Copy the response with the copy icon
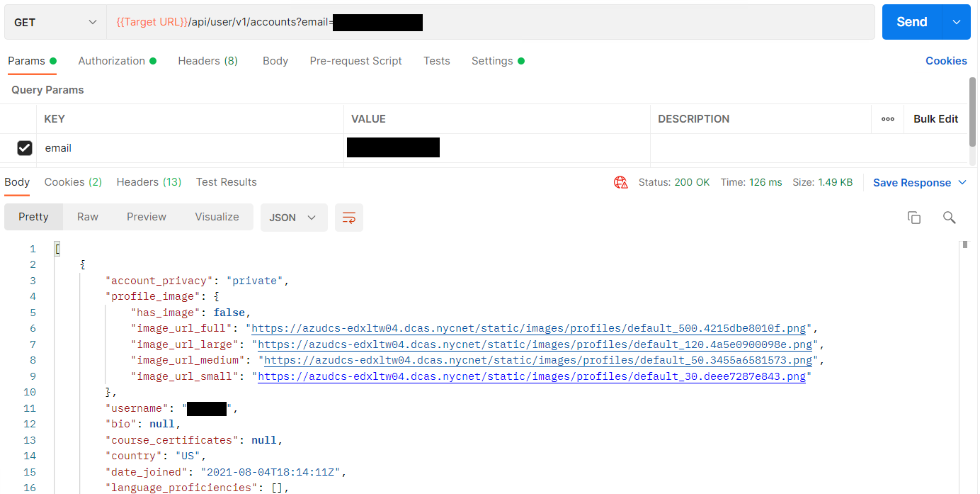This screenshot has width=980, height=494. pos(914,218)
